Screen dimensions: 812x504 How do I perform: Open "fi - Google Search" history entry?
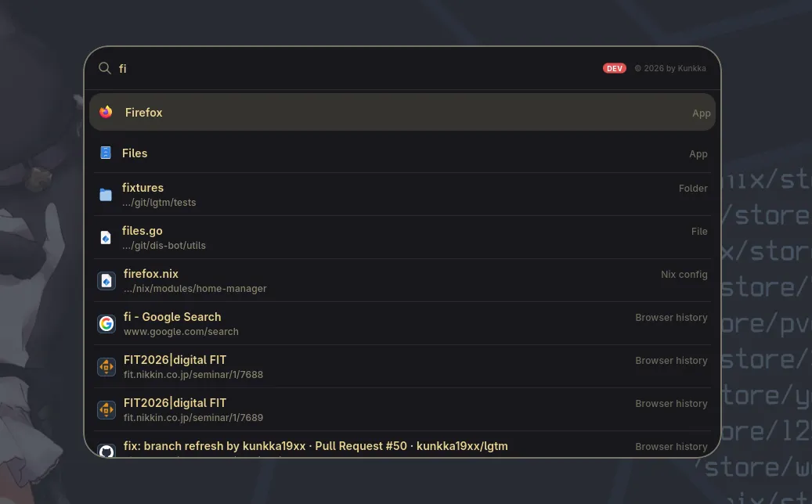point(402,323)
